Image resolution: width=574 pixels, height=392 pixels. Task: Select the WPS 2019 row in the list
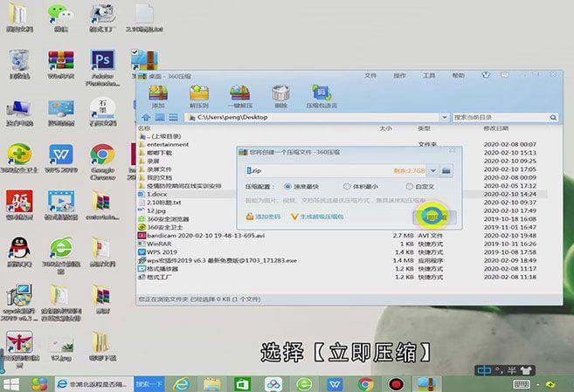pos(342,252)
